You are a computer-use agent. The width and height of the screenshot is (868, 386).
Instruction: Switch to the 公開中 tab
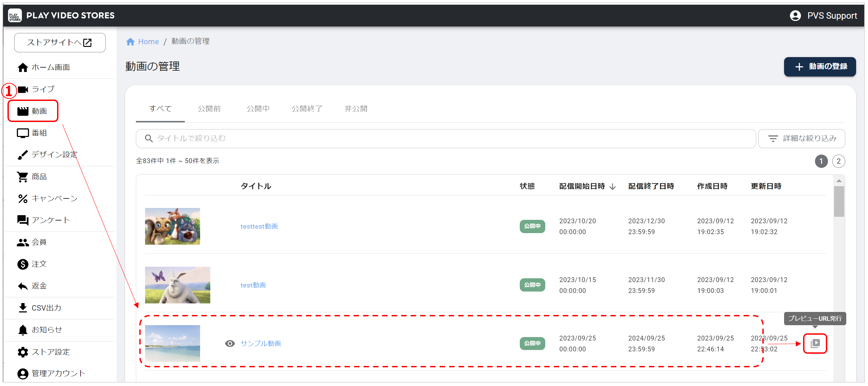click(258, 109)
